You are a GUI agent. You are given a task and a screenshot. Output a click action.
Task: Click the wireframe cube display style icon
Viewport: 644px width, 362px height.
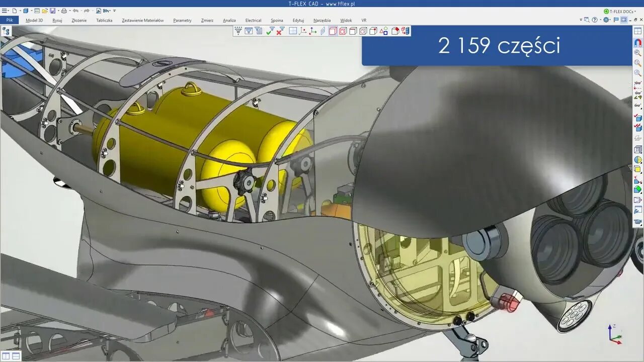pos(638,149)
